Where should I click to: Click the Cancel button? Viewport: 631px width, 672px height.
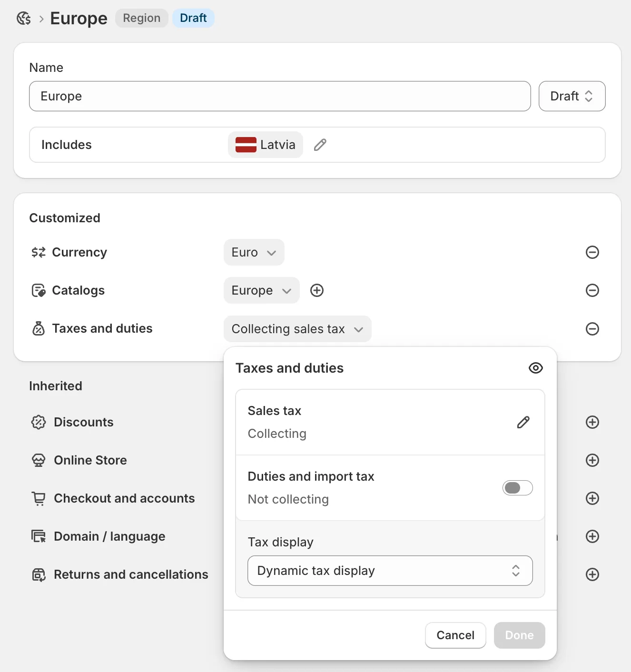(x=455, y=635)
